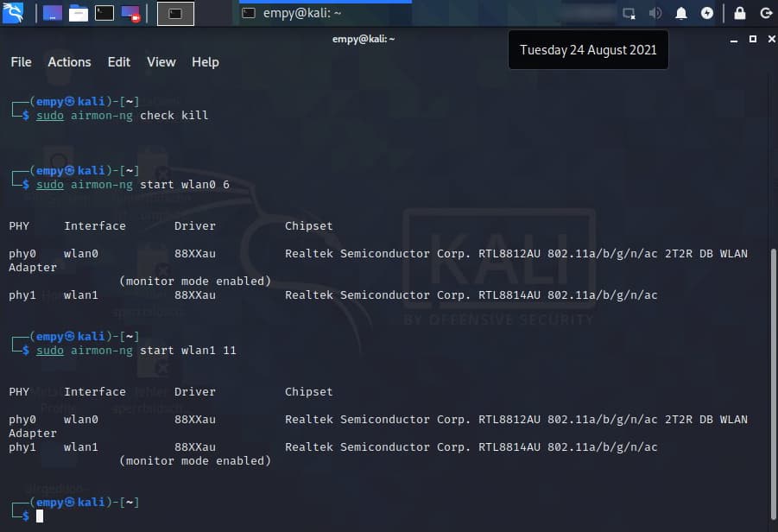Click the terminal vertical scrollbar handle
The height and width of the screenshot is (532, 778).
773,383
